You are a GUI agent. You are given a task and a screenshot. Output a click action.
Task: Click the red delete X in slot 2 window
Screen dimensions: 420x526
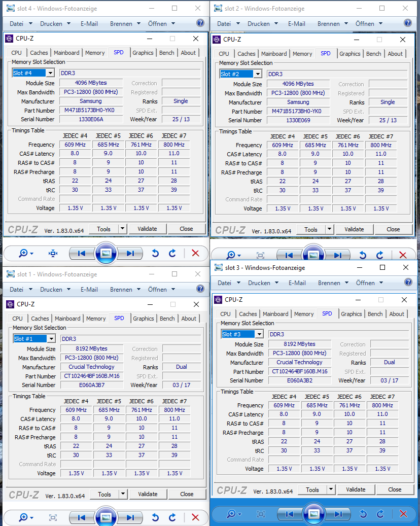403,255
